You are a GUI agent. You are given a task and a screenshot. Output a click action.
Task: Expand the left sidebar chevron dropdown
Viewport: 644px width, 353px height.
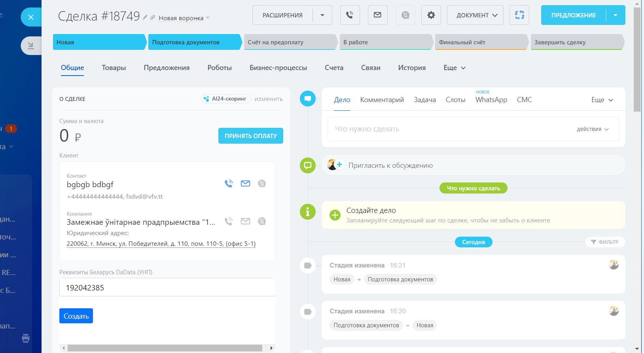point(11,146)
